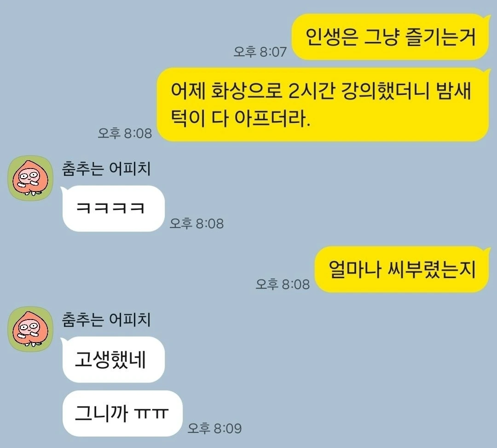
Task: Tap the ㅠㅠ crying characters
Action: tap(151, 414)
